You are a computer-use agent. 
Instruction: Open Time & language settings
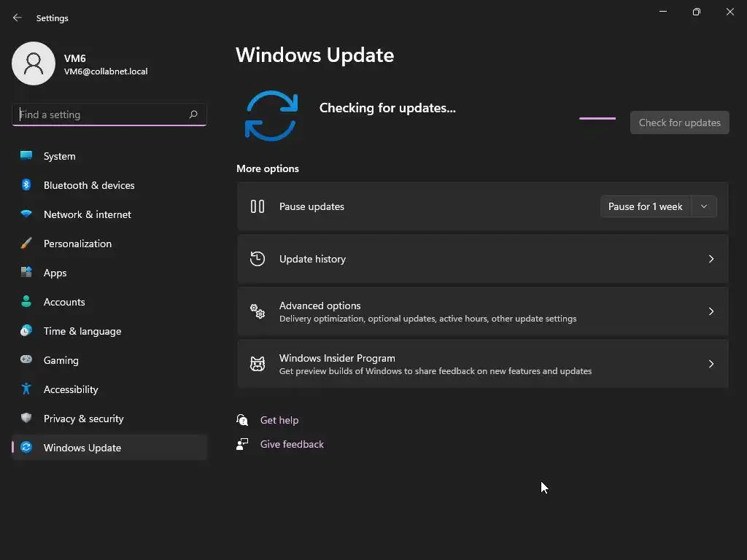109,331
